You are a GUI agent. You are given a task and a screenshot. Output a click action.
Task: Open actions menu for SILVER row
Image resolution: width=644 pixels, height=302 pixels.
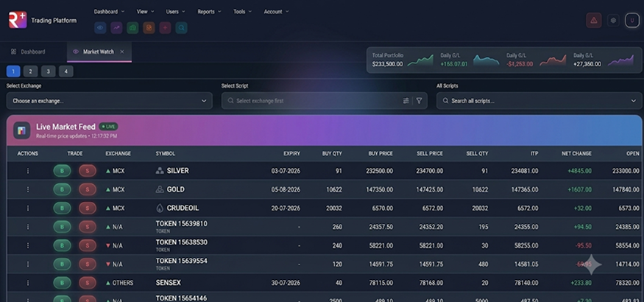point(28,171)
